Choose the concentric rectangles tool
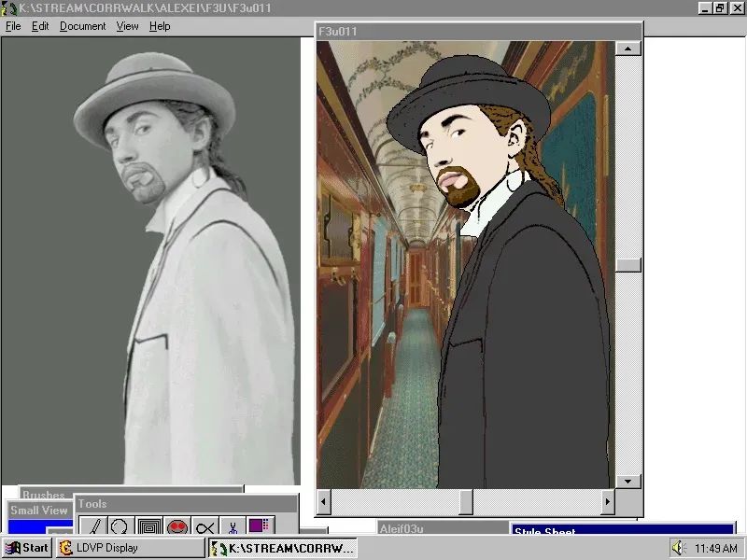 148,527
